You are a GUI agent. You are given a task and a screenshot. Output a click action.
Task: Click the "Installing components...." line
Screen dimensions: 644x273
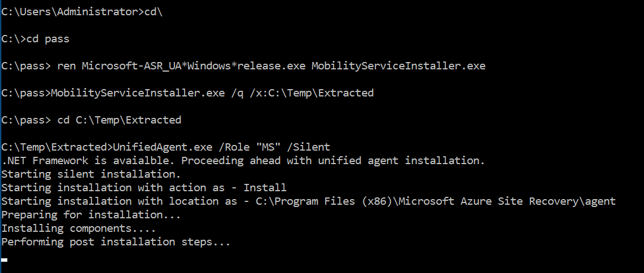point(78,228)
